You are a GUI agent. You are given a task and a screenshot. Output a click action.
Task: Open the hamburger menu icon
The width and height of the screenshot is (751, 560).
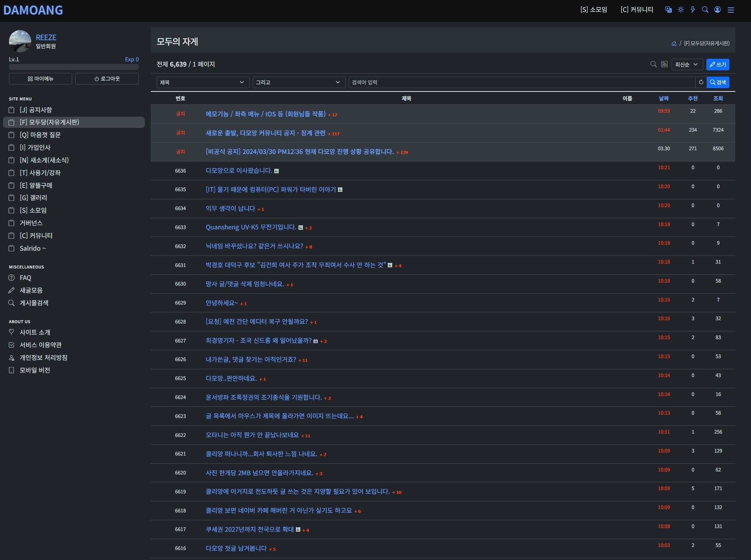coord(731,10)
